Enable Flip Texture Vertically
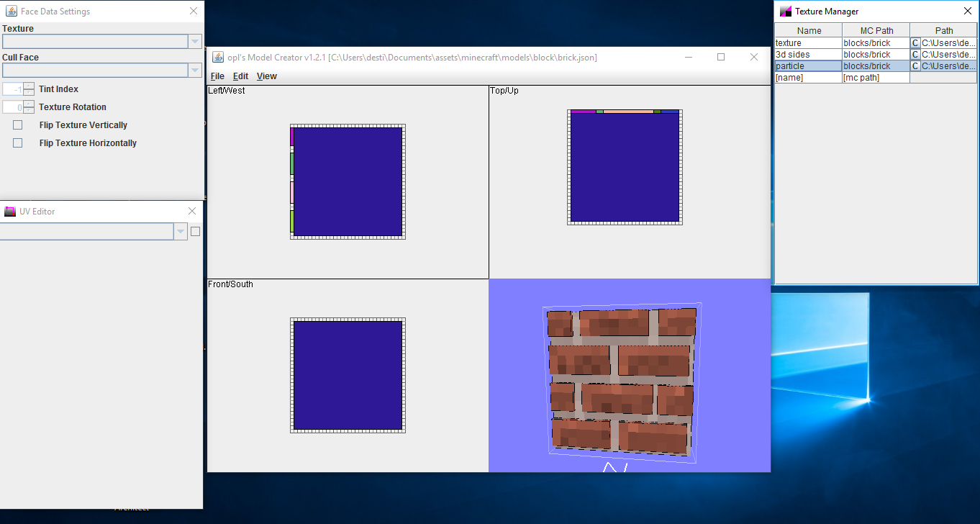Screen dimensions: 980x524 point(17,125)
